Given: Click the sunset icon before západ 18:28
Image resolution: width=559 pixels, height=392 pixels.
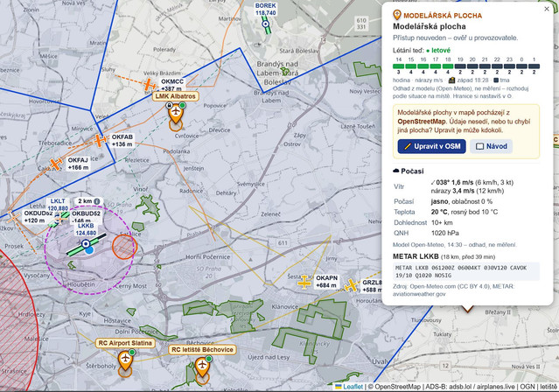Looking at the screenshot, I should (x=451, y=80).
